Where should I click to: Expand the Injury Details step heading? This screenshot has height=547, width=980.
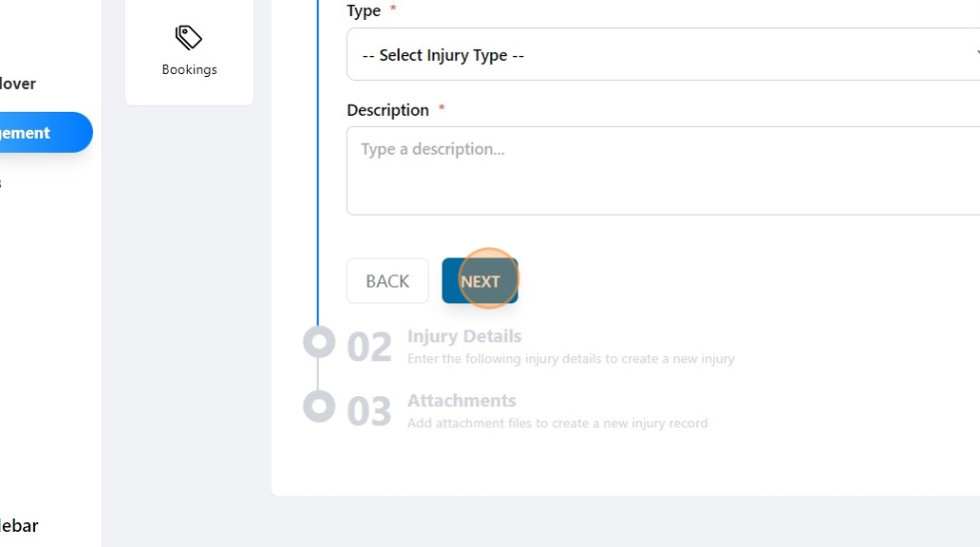coord(464,336)
